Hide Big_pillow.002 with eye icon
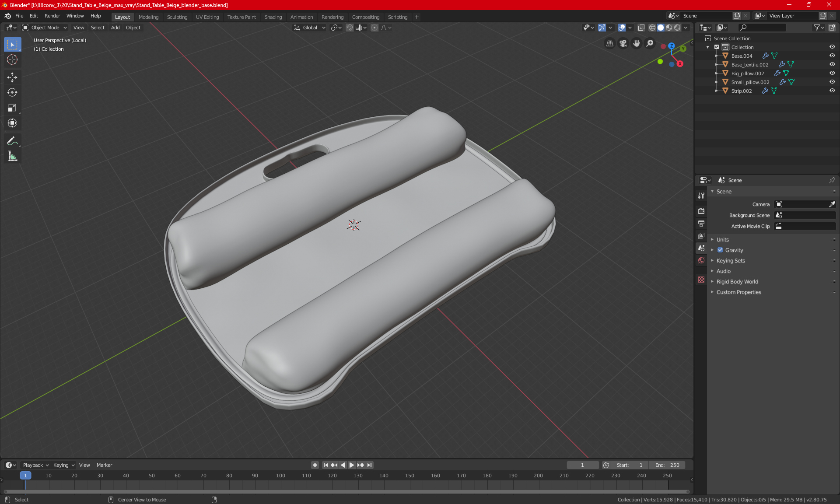Screen dimensions: 840x504 click(832, 73)
